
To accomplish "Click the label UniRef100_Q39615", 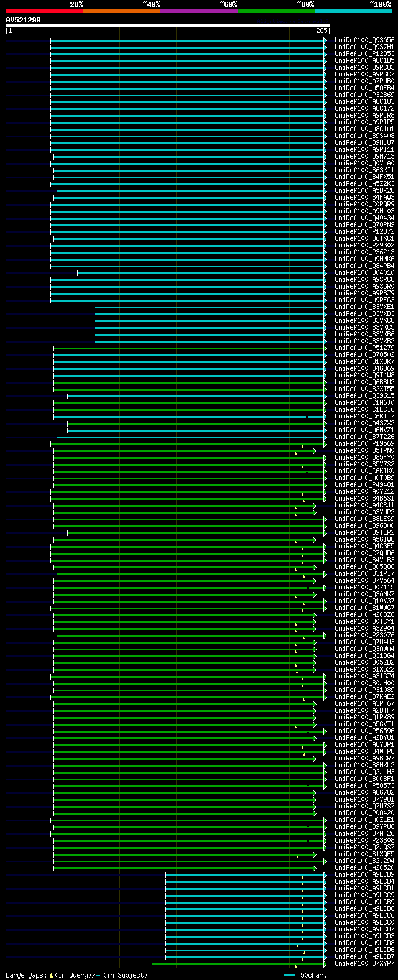I will 364,395.
